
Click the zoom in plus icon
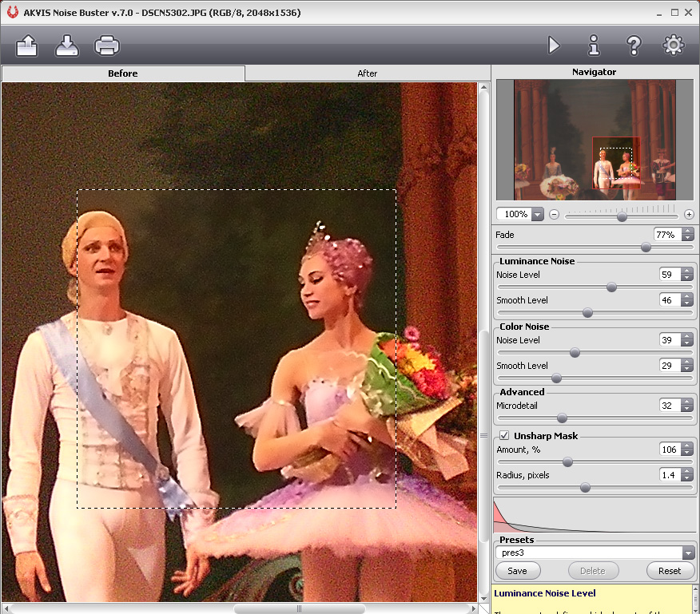tap(689, 215)
